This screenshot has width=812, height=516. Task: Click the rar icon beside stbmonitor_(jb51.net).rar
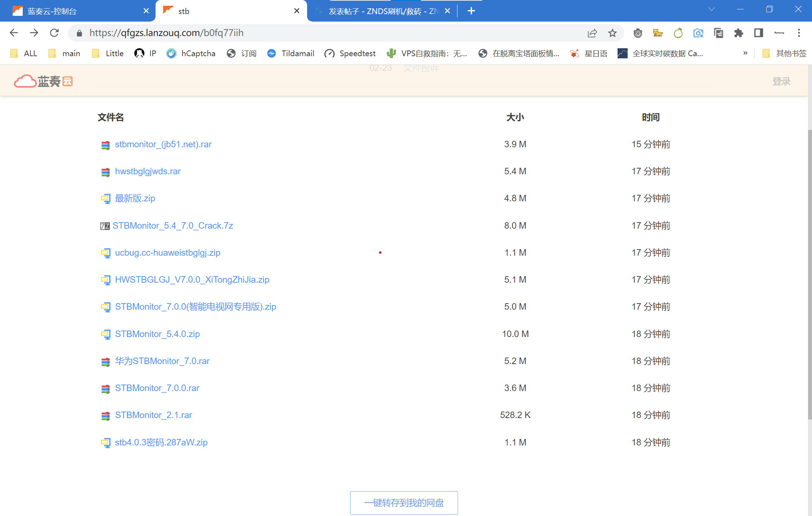coord(106,145)
